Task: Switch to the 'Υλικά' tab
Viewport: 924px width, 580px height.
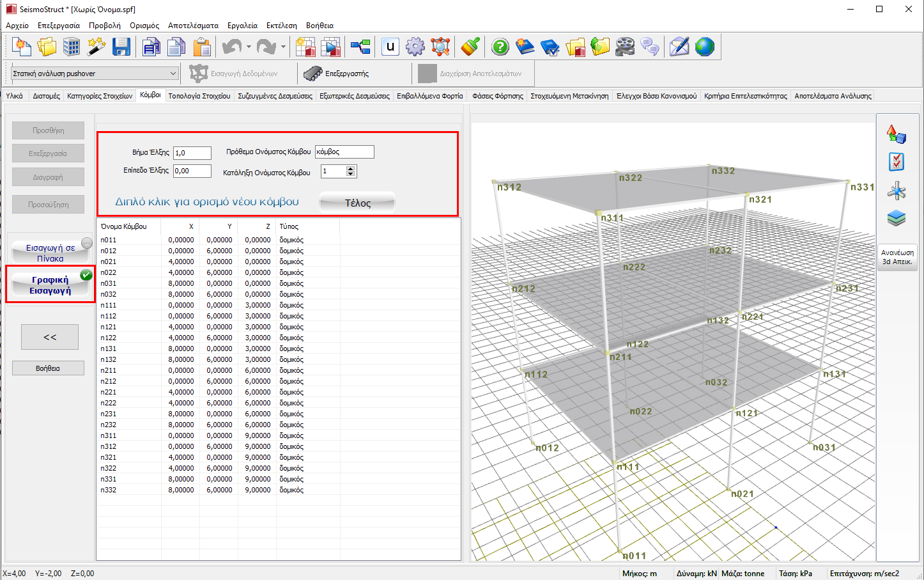Action: tap(14, 96)
